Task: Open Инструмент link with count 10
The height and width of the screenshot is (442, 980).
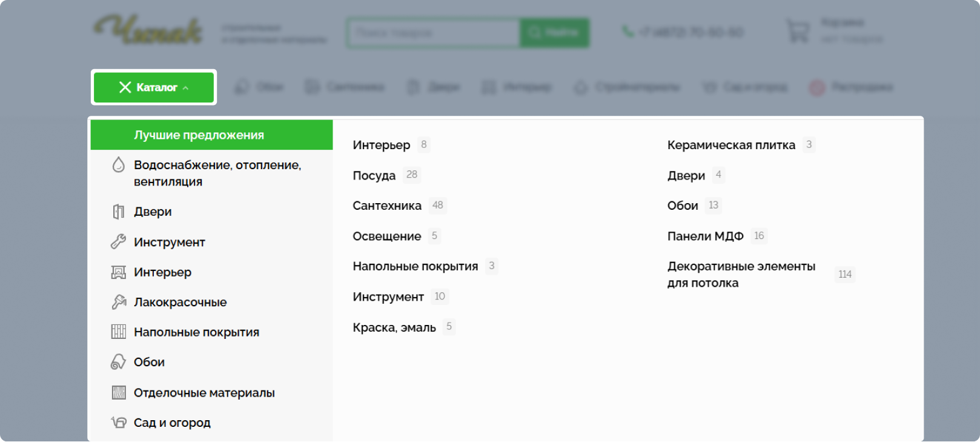Action: pos(388,296)
